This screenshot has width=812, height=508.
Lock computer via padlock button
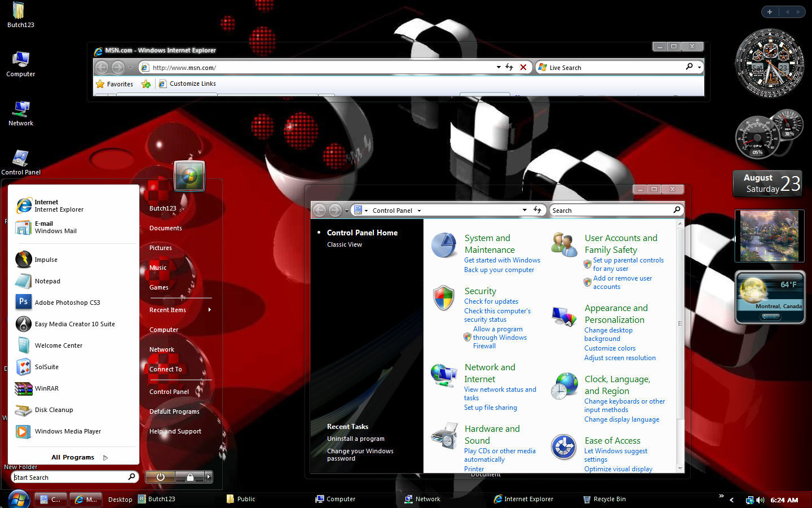point(190,477)
